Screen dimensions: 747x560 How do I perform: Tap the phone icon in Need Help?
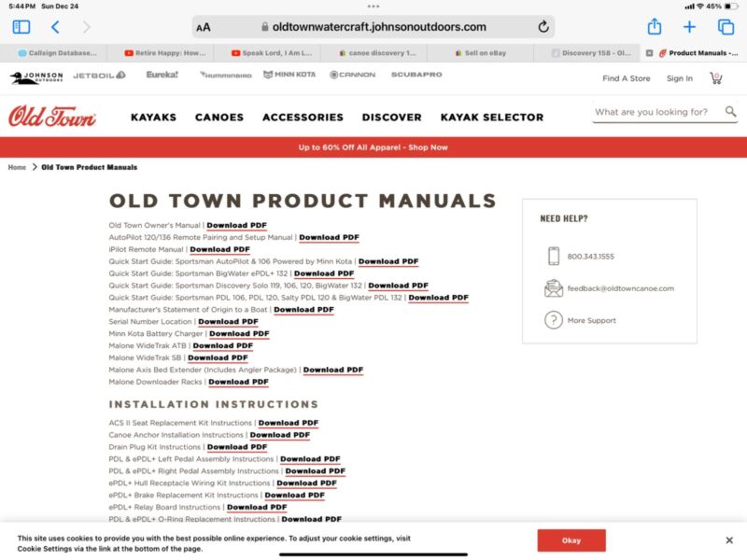[553, 256]
